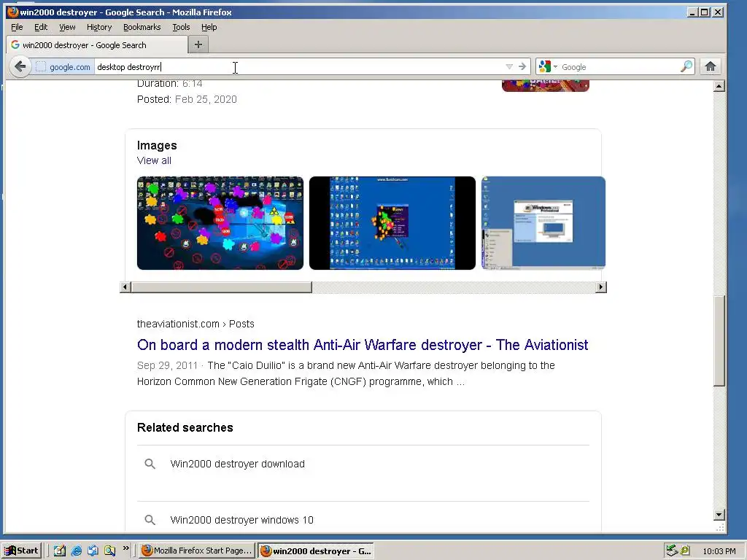Screen dimensions: 747x560
Task: Click the taskbar clock showing 10:03 PM
Action: (x=719, y=551)
